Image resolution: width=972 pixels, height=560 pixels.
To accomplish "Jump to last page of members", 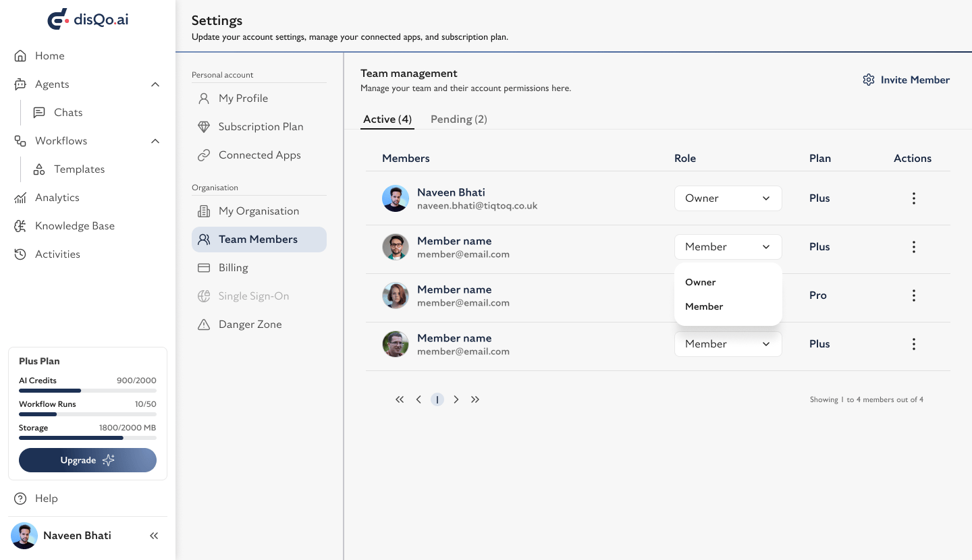I will pyautogui.click(x=475, y=399).
